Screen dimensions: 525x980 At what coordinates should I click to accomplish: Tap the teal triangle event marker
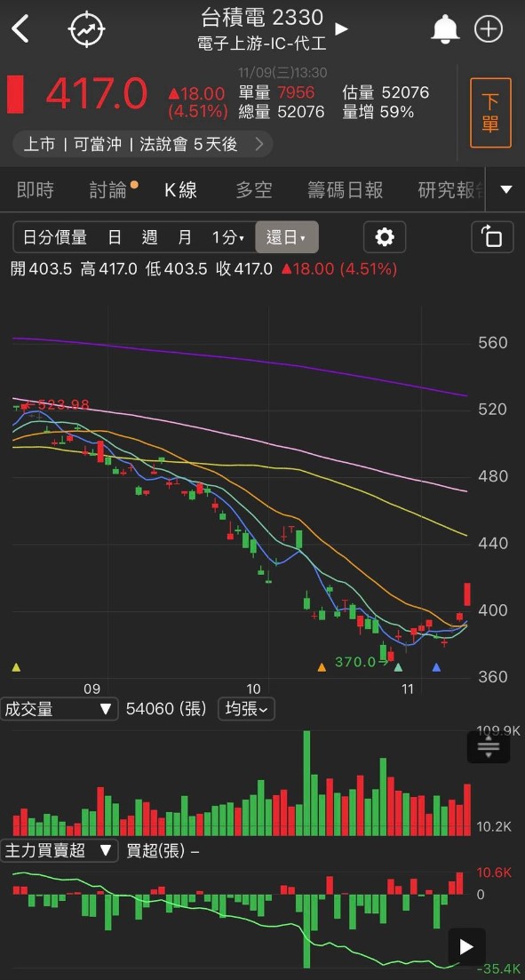tap(399, 667)
